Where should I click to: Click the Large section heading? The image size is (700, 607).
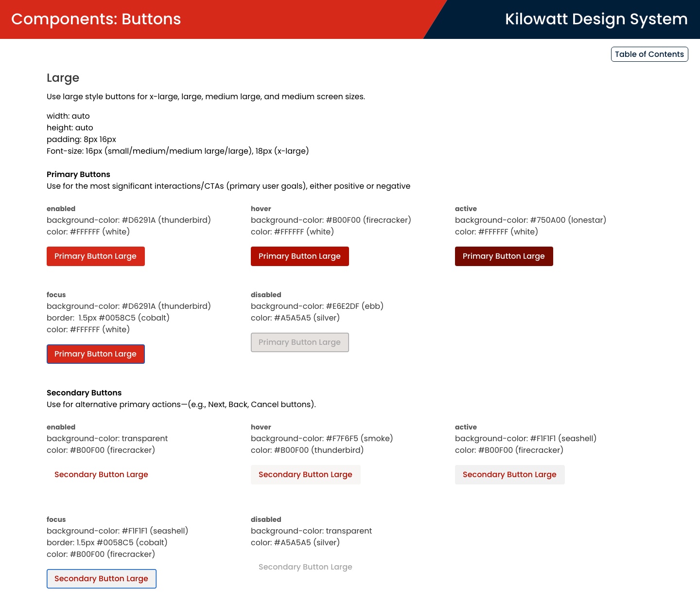[63, 78]
